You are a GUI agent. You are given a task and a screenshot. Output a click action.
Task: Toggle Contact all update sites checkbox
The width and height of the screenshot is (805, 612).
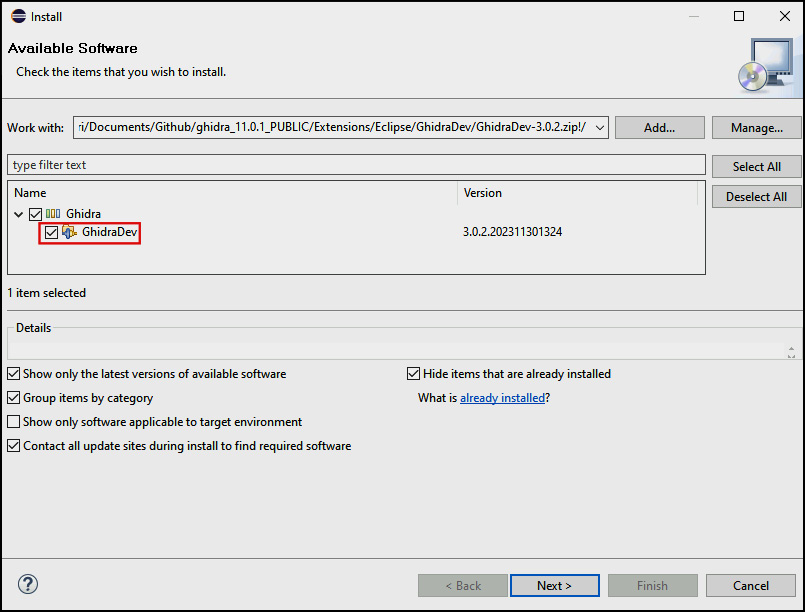(14, 446)
